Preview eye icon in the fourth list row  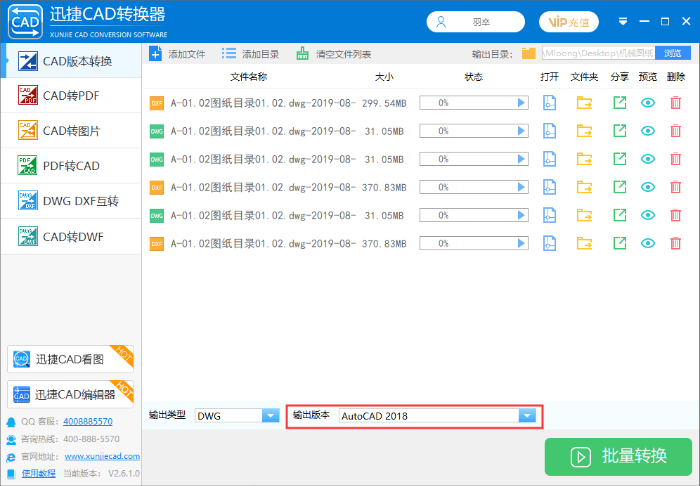point(648,187)
